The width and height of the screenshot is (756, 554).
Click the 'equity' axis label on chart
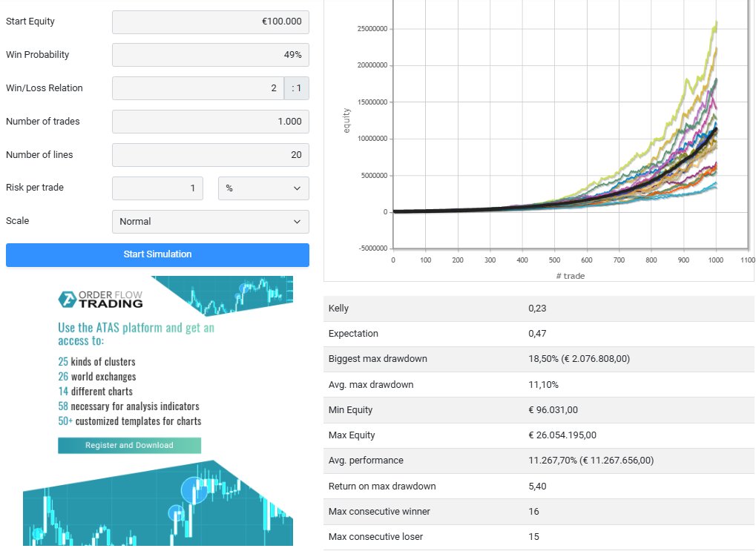(346, 121)
